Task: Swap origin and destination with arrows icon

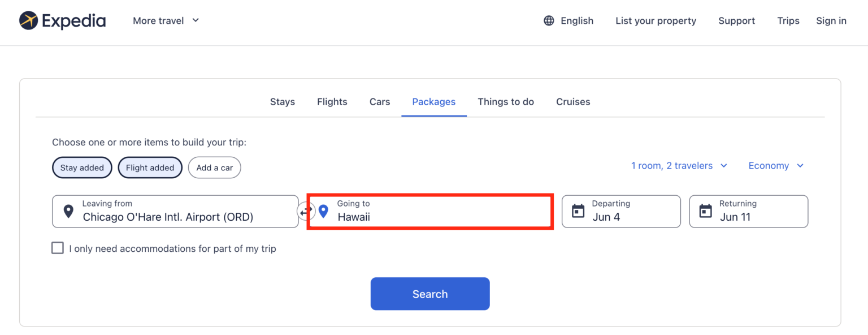Action: click(x=306, y=212)
